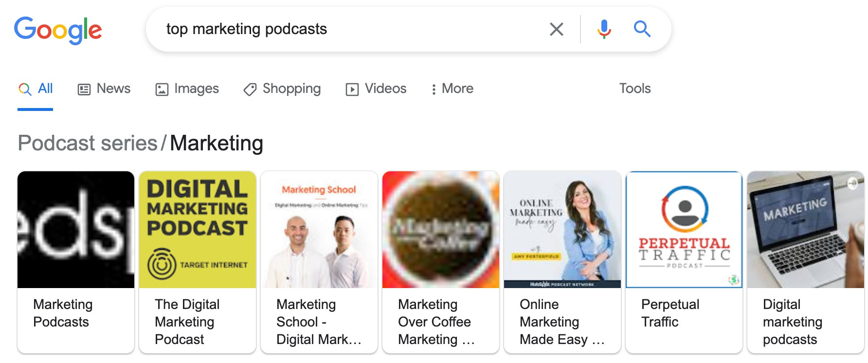Open the Online Marketing Made Easy cover
Screen dimensions: 868x363
[x=562, y=230]
